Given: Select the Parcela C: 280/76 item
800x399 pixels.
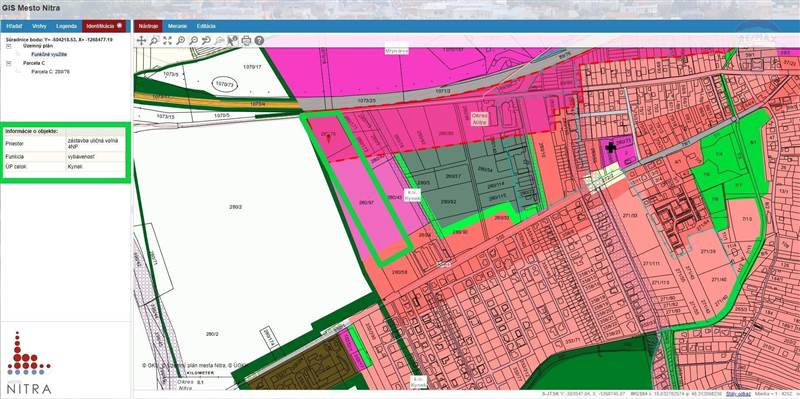Looking at the screenshot, I should pos(51,72).
